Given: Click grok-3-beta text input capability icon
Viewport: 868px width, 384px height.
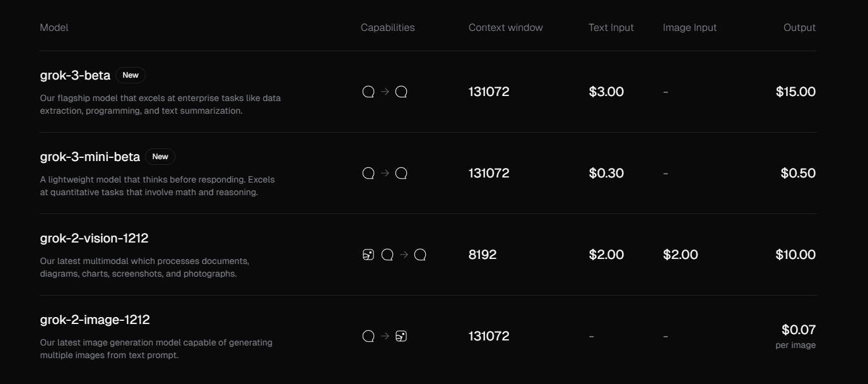Looking at the screenshot, I should click(x=368, y=92).
